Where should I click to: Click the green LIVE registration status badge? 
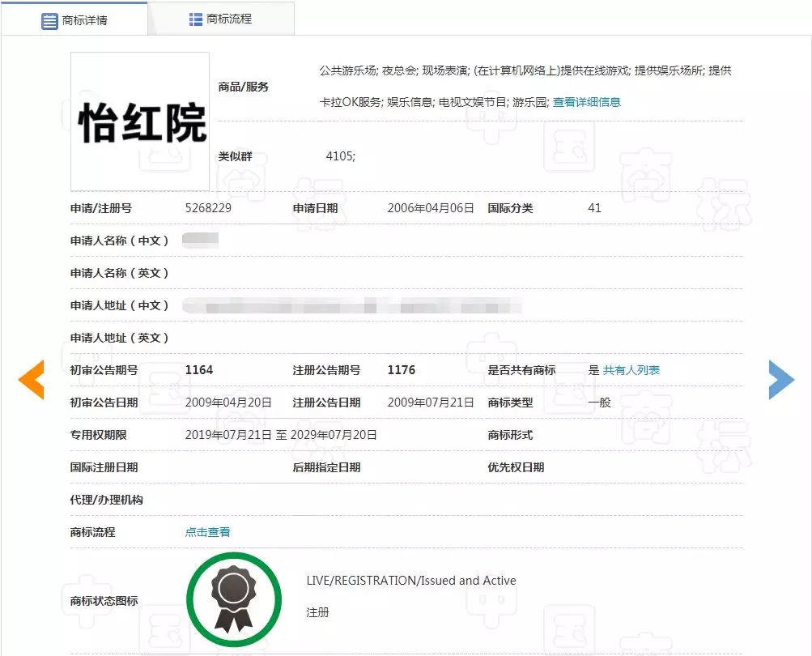[x=234, y=598]
